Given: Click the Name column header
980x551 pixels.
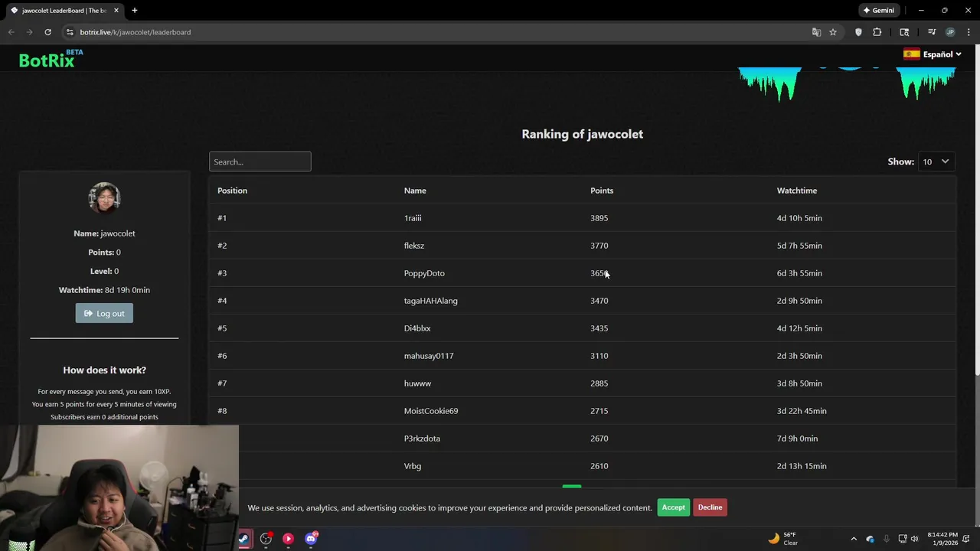Looking at the screenshot, I should [x=415, y=191].
